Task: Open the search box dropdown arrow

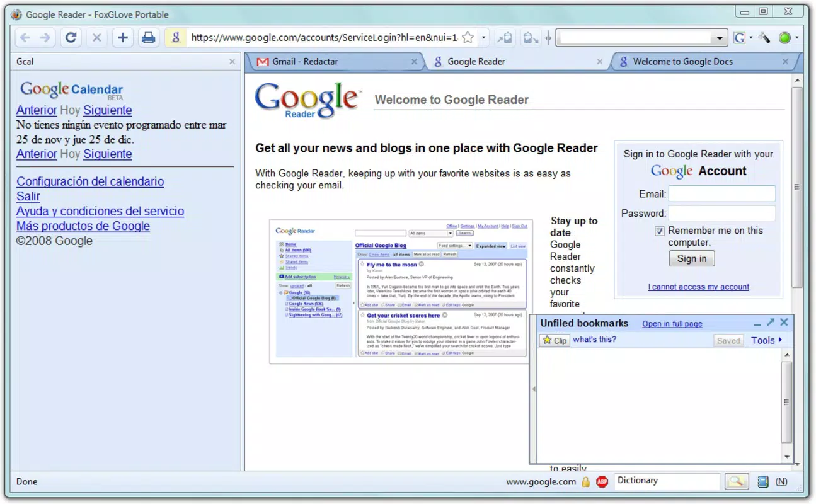Action: tap(720, 38)
